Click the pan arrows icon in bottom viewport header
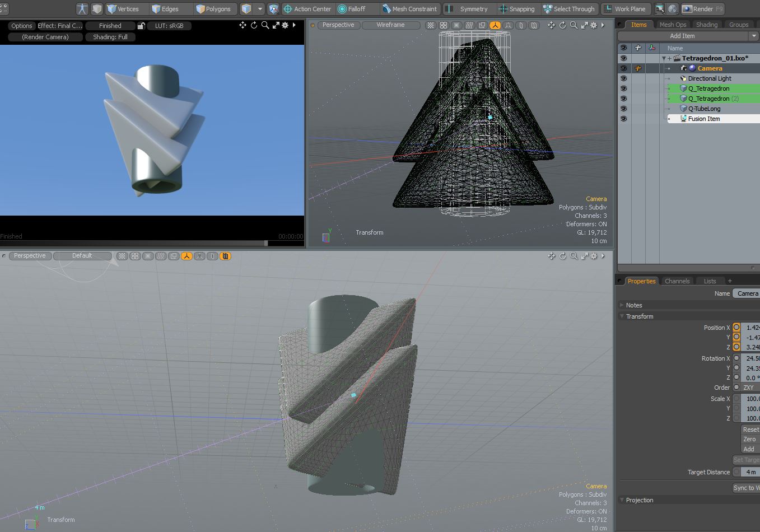Viewport: 760px width, 532px height. 552,256
